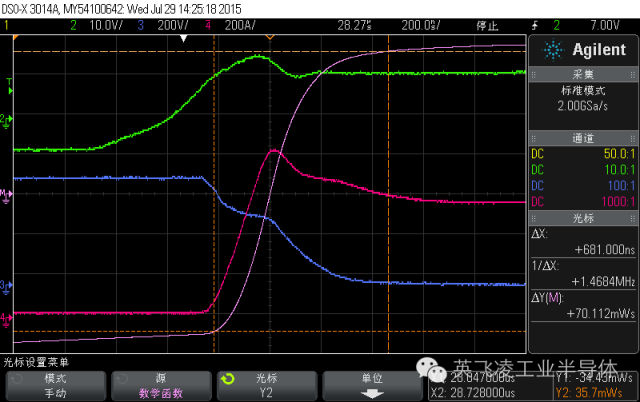Click the 采集 (Acquisition) panel header

pyautogui.click(x=583, y=75)
